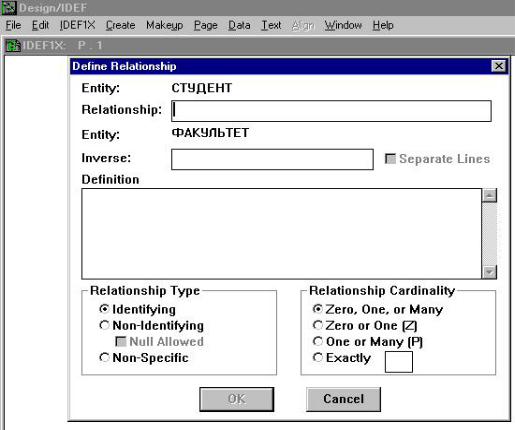Open the Makeup menu
The width and height of the screenshot is (515, 430).
165,25
